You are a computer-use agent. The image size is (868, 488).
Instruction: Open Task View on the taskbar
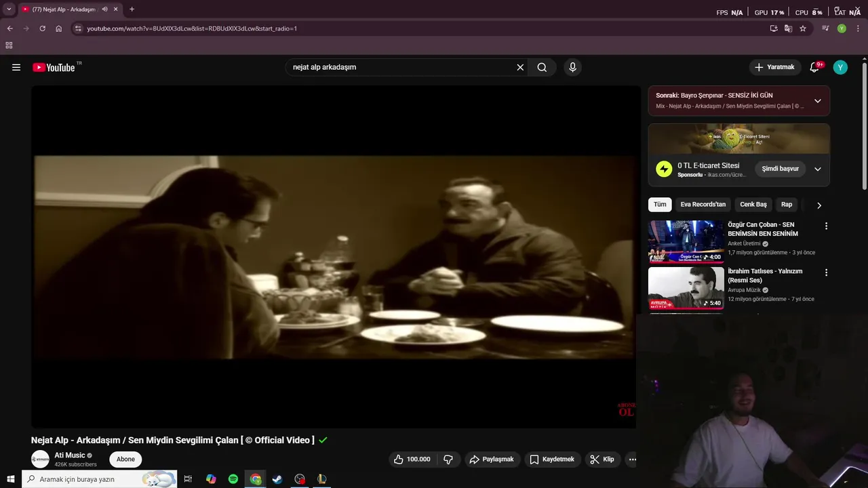click(188, 479)
